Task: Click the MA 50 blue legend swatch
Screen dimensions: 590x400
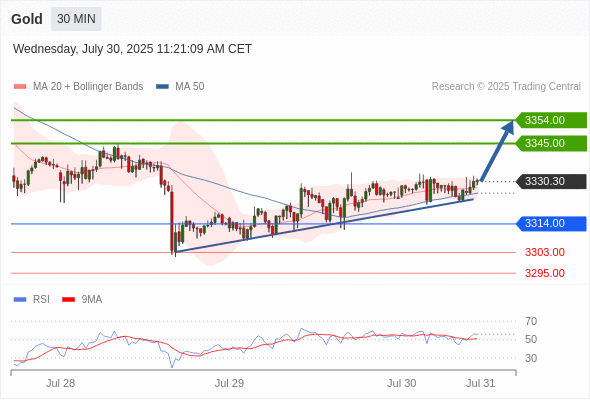Action: pyautogui.click(x=162, y=87)
